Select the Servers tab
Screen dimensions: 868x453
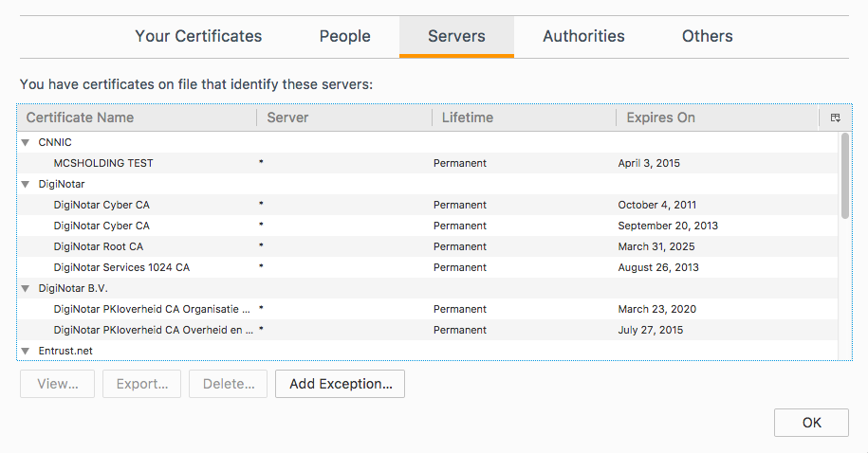coord(456,37)
